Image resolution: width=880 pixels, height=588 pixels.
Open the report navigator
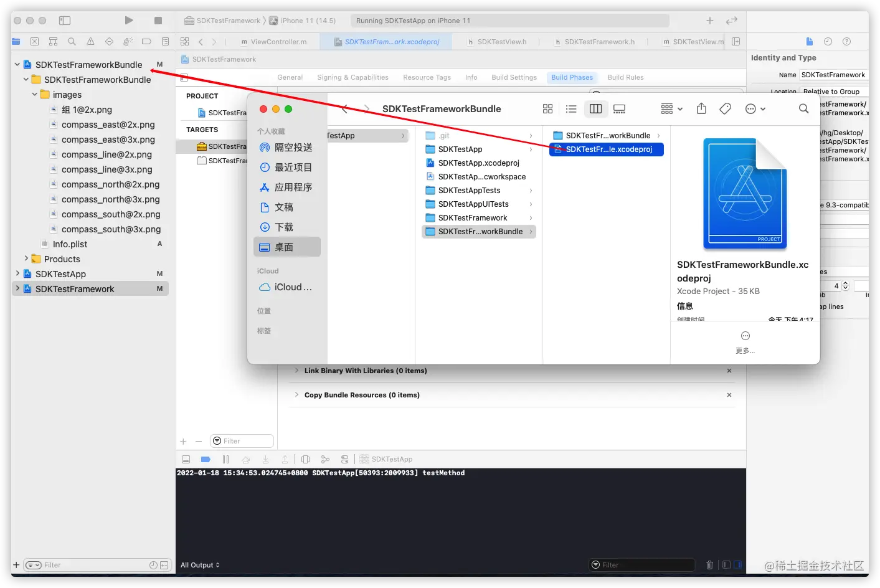[166, 42]
